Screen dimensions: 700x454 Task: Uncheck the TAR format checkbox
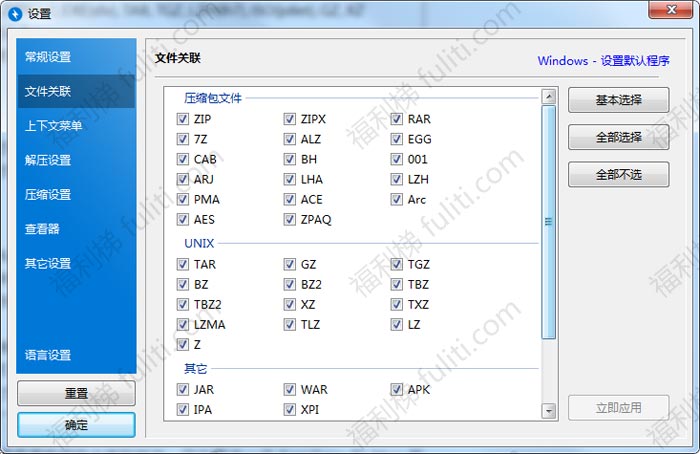[x=182, y=265]
